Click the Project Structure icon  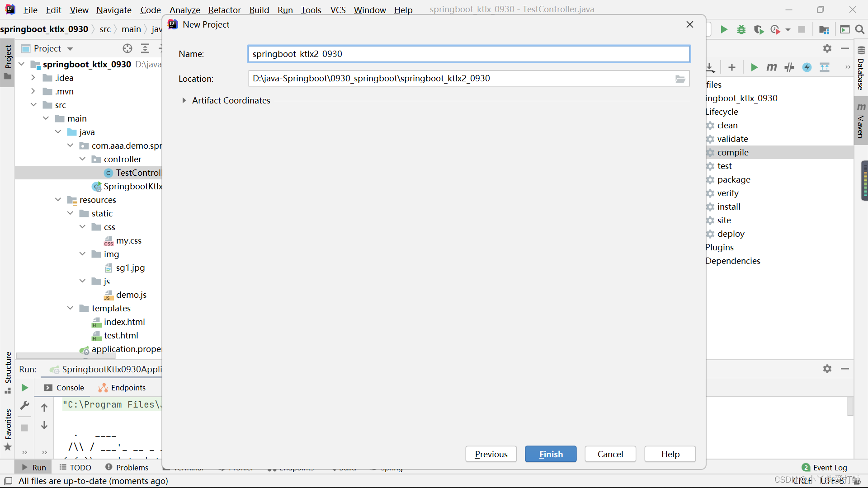(824, 29)
